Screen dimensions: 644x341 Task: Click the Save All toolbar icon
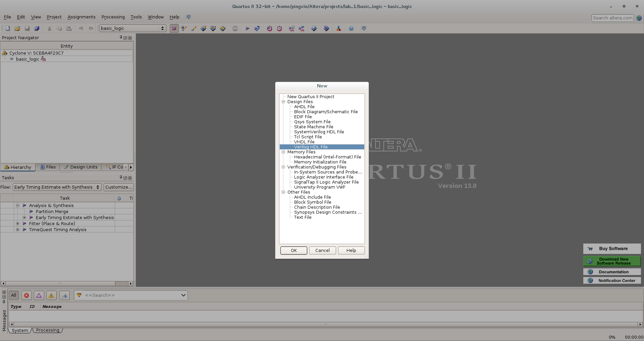pyautogui.click(x=37, y=28)
